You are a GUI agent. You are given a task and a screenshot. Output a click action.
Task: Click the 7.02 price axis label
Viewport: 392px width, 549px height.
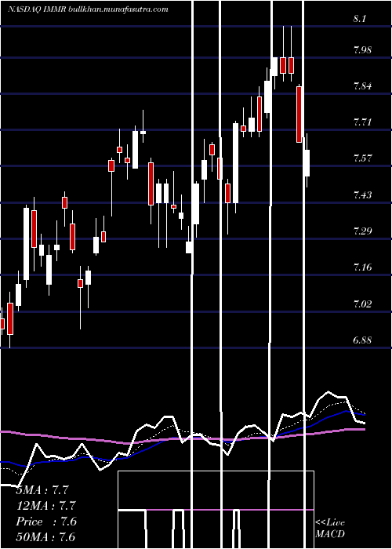[362, 304]
